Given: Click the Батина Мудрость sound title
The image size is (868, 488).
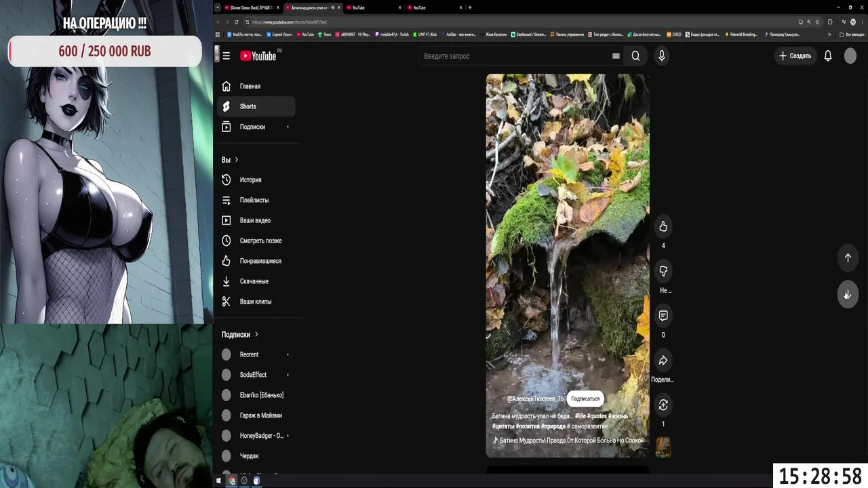Looking at the screenshot, I should coord(571,441).
